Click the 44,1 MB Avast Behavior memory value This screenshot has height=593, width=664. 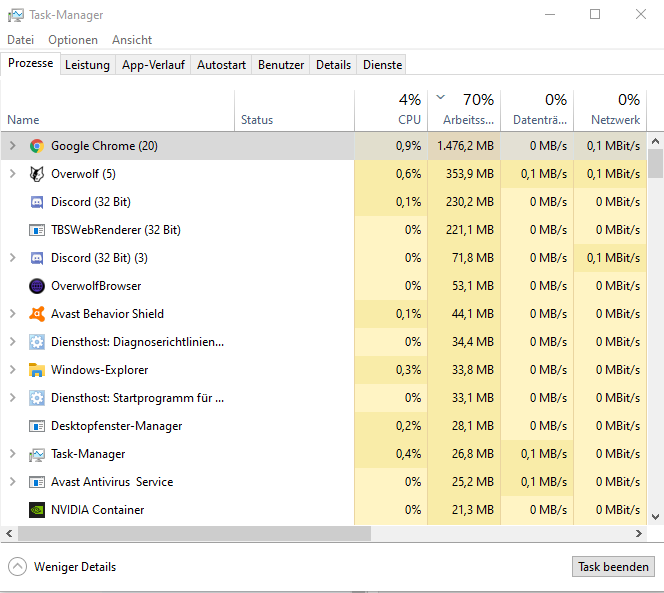[x=473, y=313]
